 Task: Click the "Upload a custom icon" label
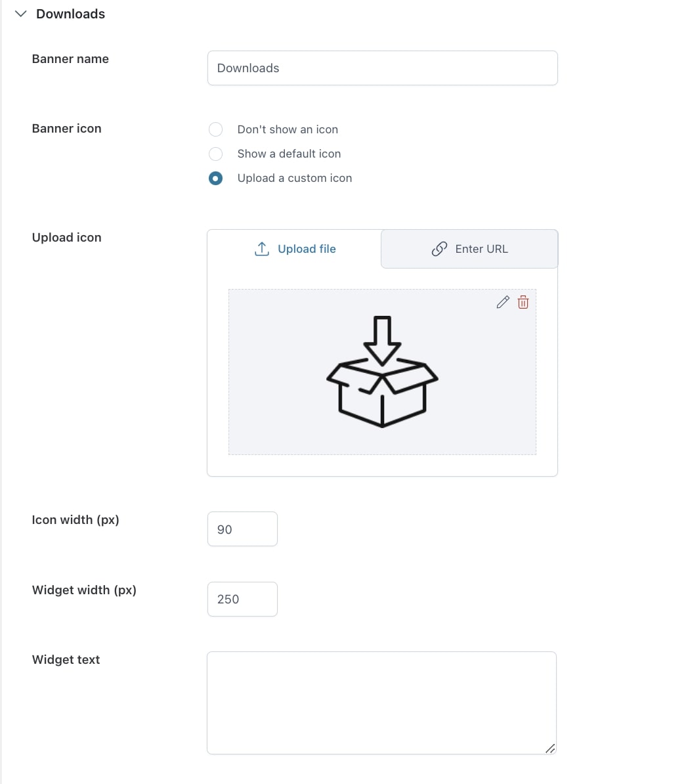[x=295, y=178]
